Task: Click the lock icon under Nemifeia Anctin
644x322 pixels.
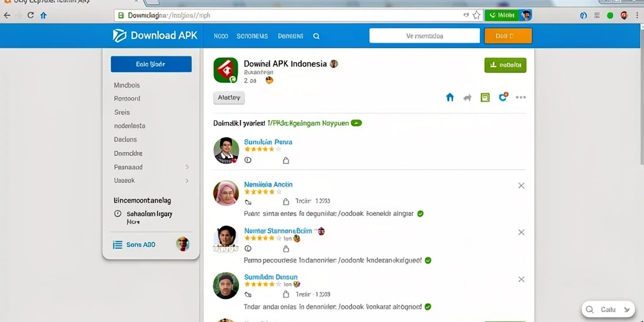Action: pyautogui.click(x=286, y=201)
